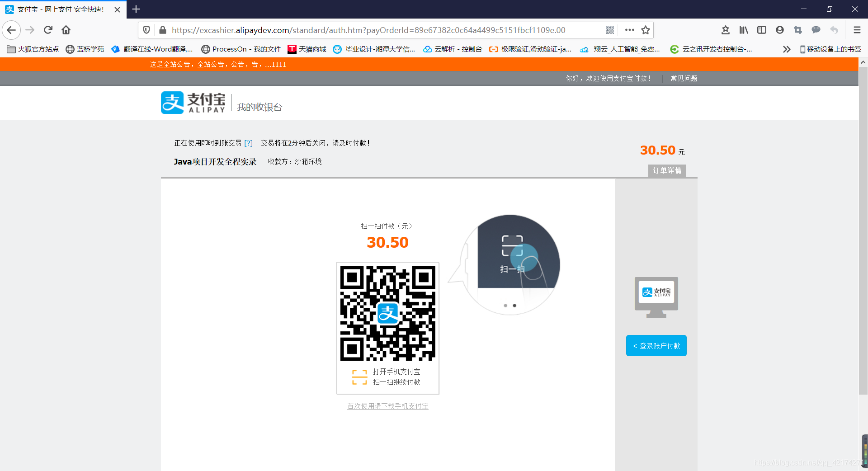Viewport: 868px width, 471px height.
Task: Open the Firefox hamburger menu
Action: pyautogui.click(x=857, y=30)
